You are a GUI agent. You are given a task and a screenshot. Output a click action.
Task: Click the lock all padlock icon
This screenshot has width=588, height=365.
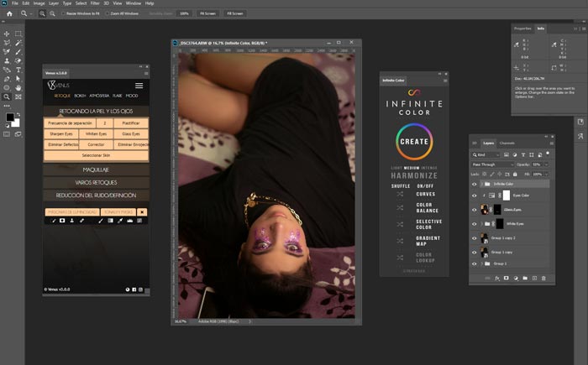point(515,175)
